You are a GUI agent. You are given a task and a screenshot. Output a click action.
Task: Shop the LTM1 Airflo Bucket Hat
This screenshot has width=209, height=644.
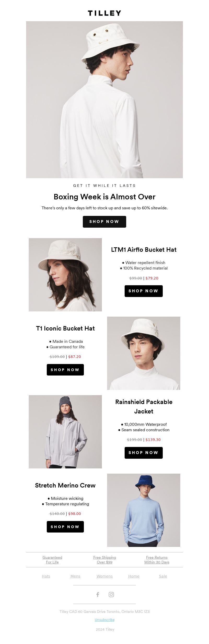point(144,291)
